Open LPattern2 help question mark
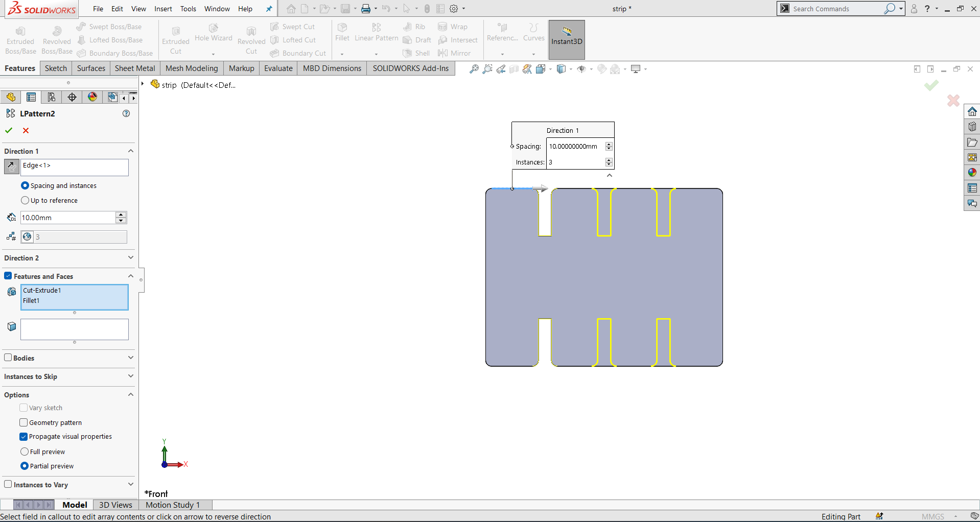Viewport: 980px width, 522px height. coord(126,113)
